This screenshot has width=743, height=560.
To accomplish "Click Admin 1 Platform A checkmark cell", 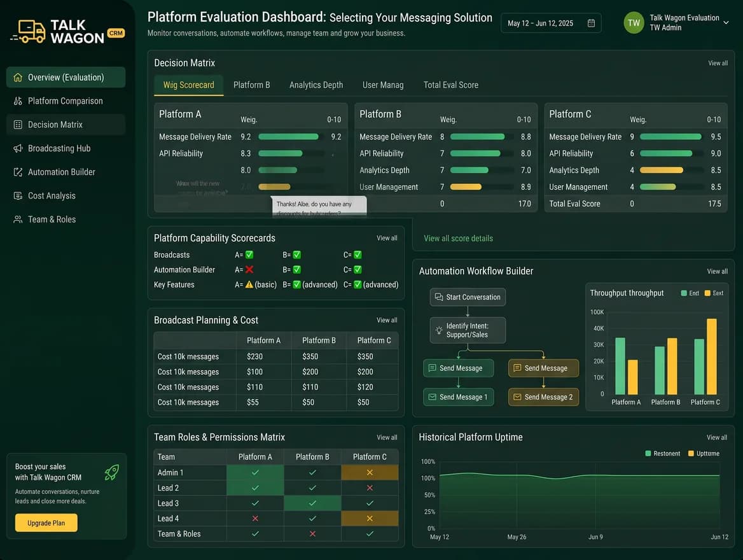I will tap(255, 472).
